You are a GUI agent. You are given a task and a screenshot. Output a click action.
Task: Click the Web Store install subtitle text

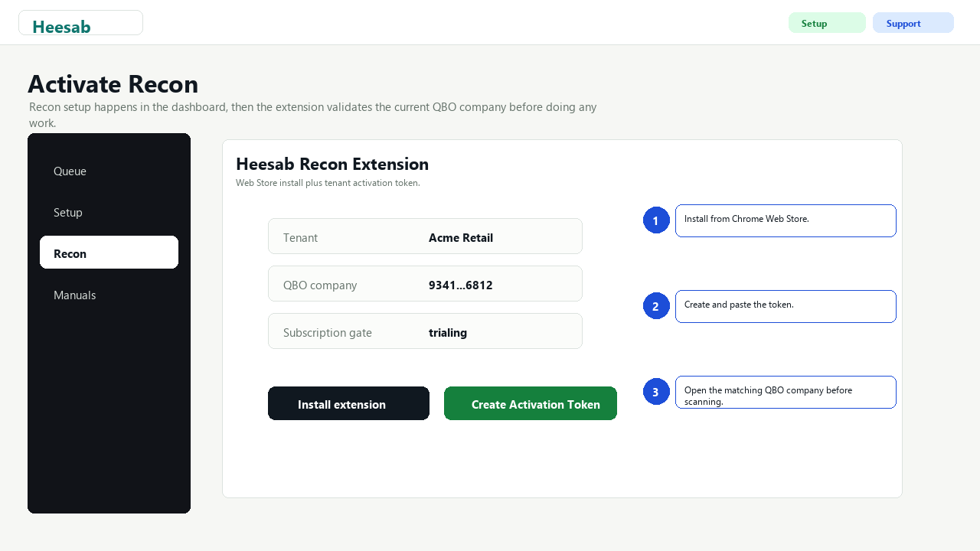pos(328,183)
